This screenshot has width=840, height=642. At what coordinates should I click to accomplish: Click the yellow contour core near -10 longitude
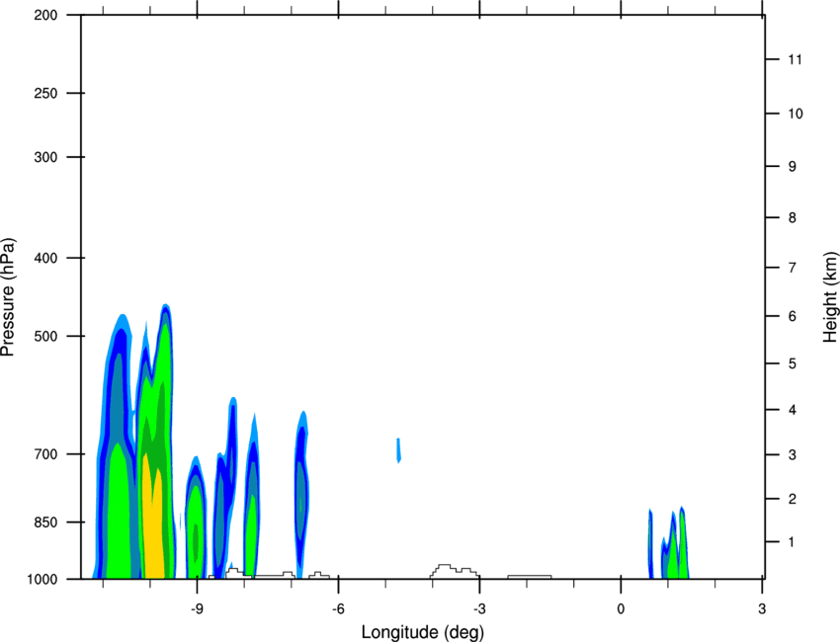[152, 524]
